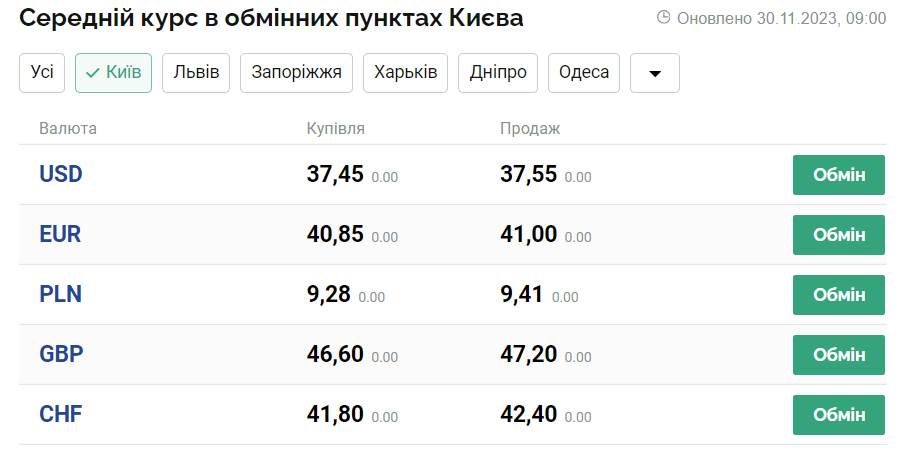Viewport: 912px width, 464px height.
Task: Expand the more cities dropdown arrow
Action: point(655,73)
